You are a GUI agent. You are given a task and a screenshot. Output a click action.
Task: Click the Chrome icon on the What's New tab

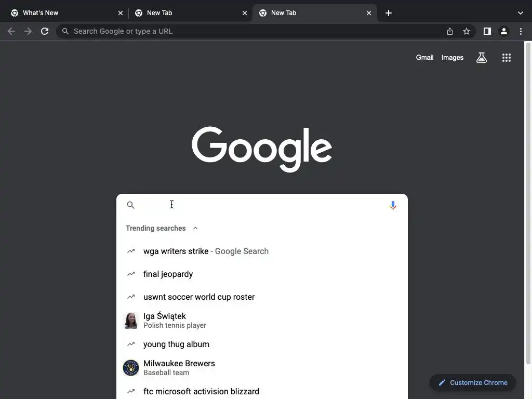tap(14, 13)
